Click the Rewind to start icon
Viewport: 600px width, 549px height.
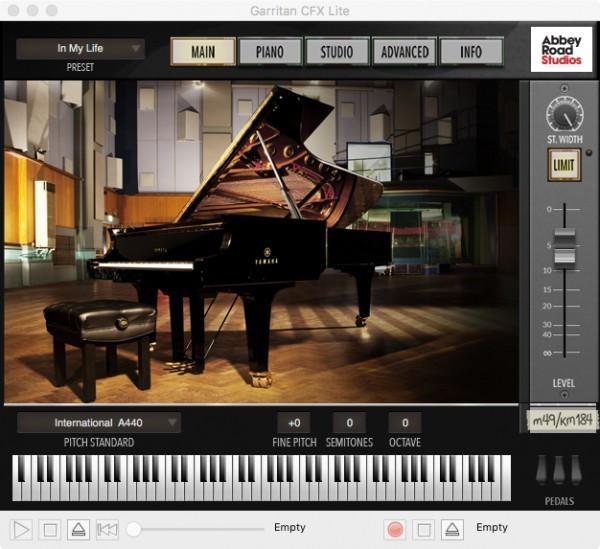tap(107, 530)
